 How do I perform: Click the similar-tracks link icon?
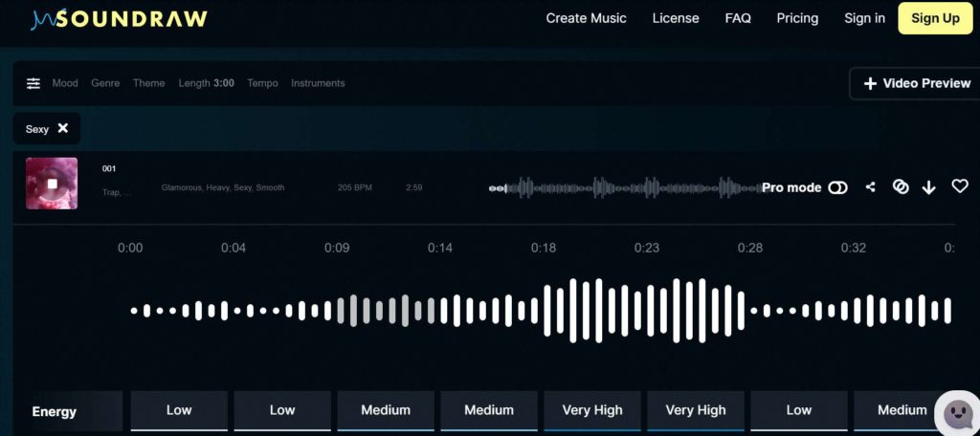[x=900, y=186]
